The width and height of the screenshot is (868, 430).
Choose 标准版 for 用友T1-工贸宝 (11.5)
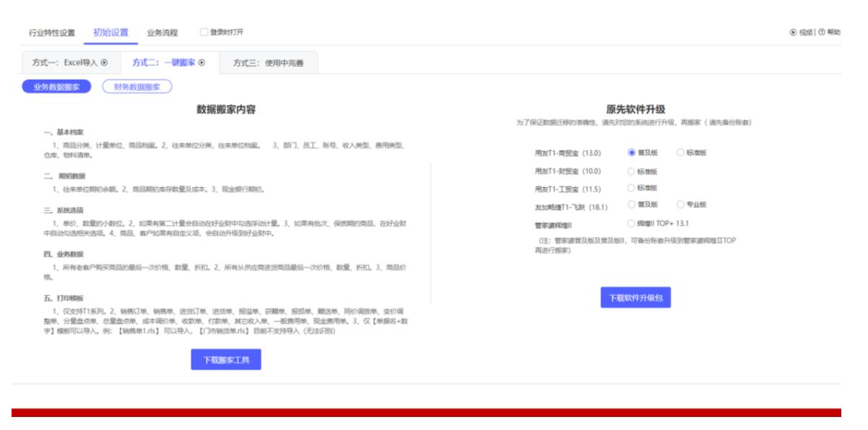(x=632, y=189)
